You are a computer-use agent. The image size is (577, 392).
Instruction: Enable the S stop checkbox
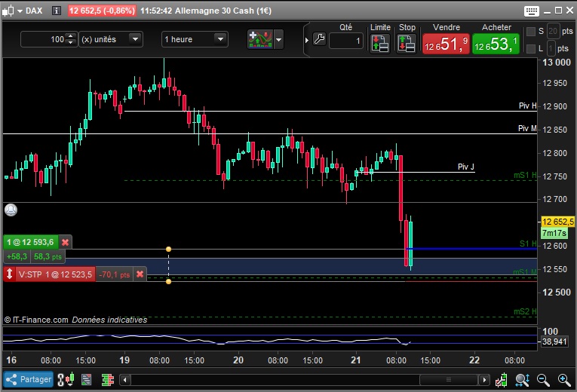pos(531,32)
